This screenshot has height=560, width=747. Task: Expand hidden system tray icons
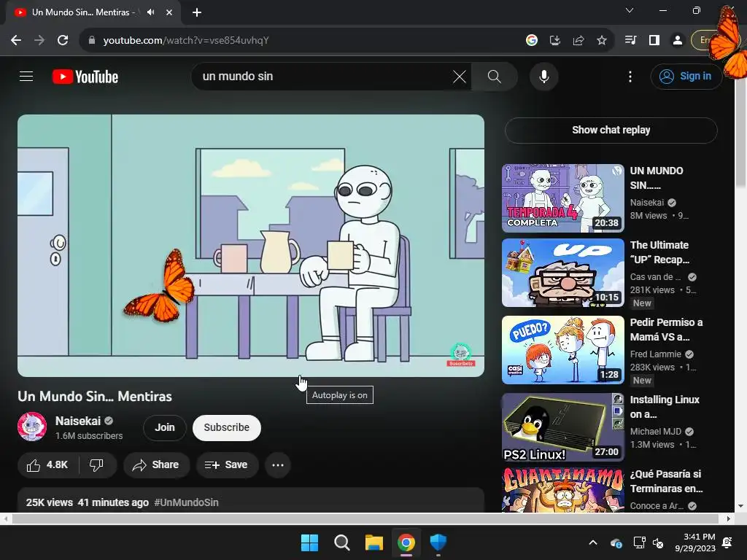pos(593,542)
